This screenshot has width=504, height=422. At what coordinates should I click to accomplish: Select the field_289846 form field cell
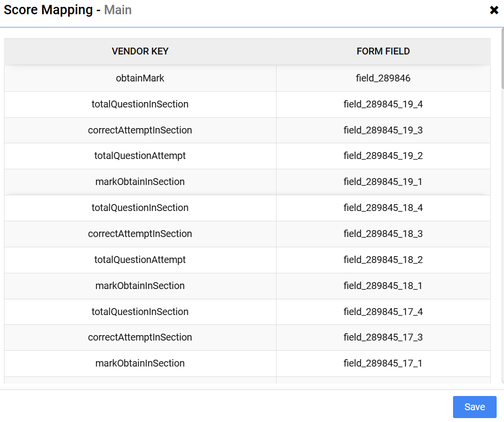[x=383, y=78]
